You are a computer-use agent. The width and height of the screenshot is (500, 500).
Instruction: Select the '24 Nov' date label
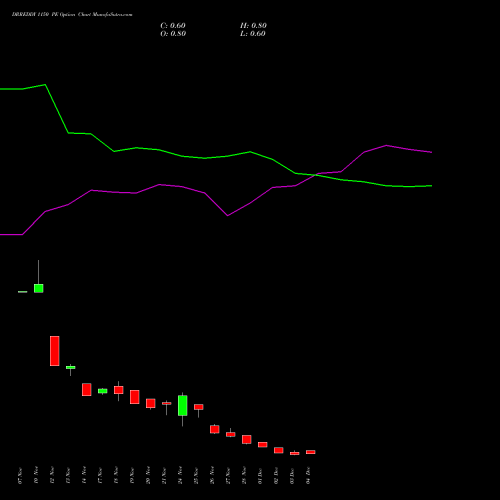[180, 475]
